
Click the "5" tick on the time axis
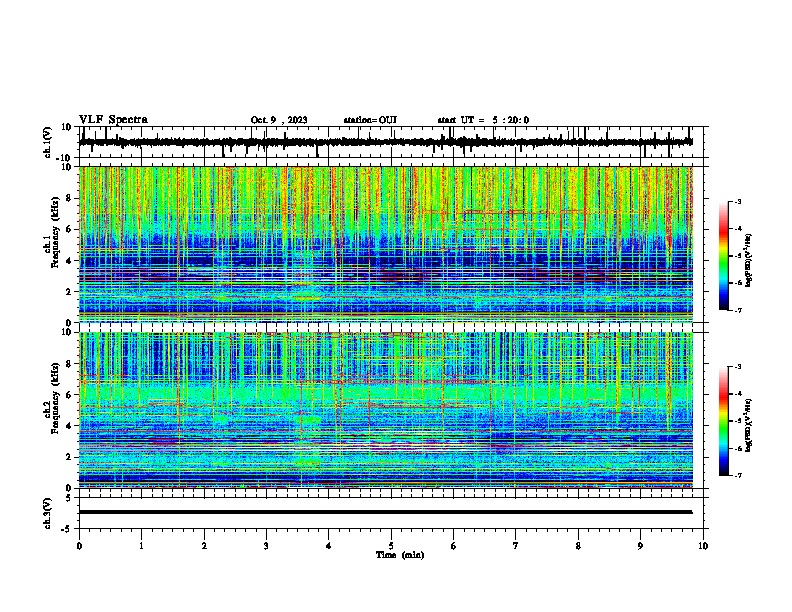pyautogui.click(x=391, y=546)
